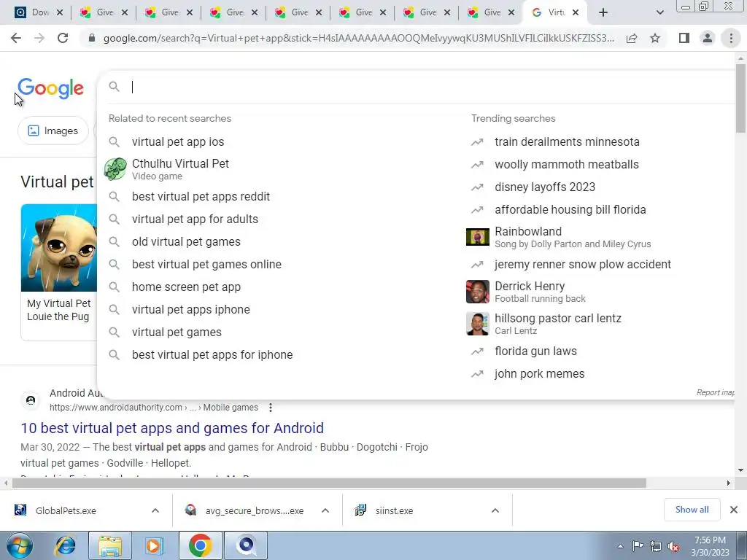
Task: Open media player taskbar icon
Action: 153,545
